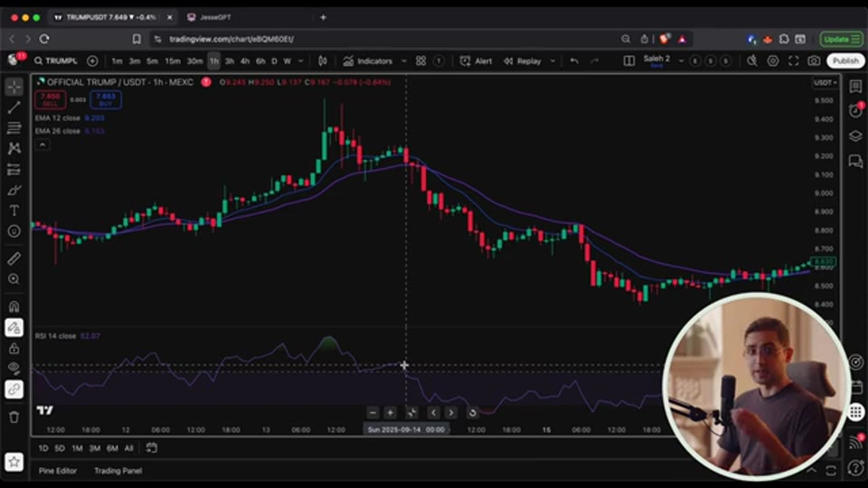Toggle lock all drawing tools
The width and height of the screenshot is (868, 488).
click(14, 348)
